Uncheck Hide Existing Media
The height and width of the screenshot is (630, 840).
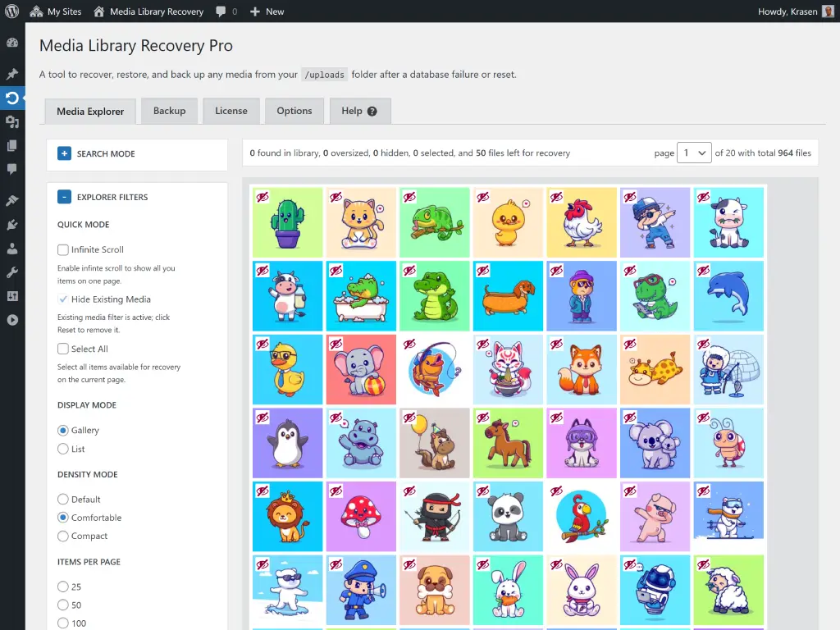63,299
